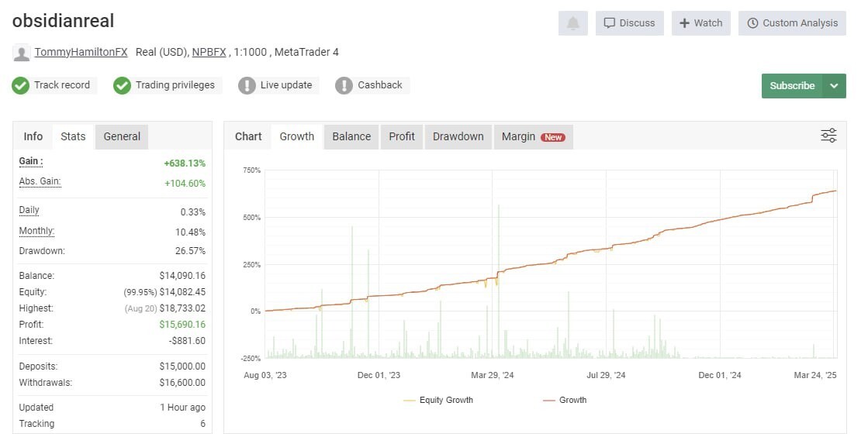Select the Balance chart tab
Screen dimensions: 868x437
[351, 136]
